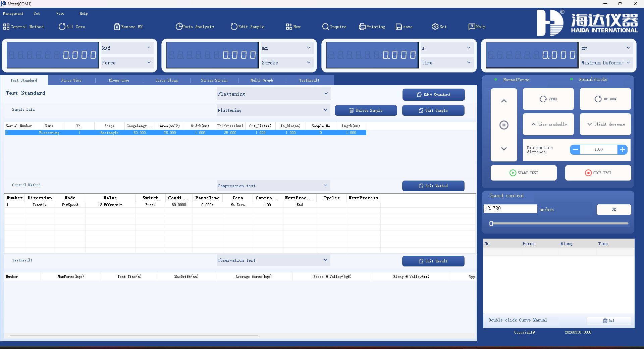Expand the Observation test result dropdown
The width and height of the screenshot is (644, 349).
point(273,260)
